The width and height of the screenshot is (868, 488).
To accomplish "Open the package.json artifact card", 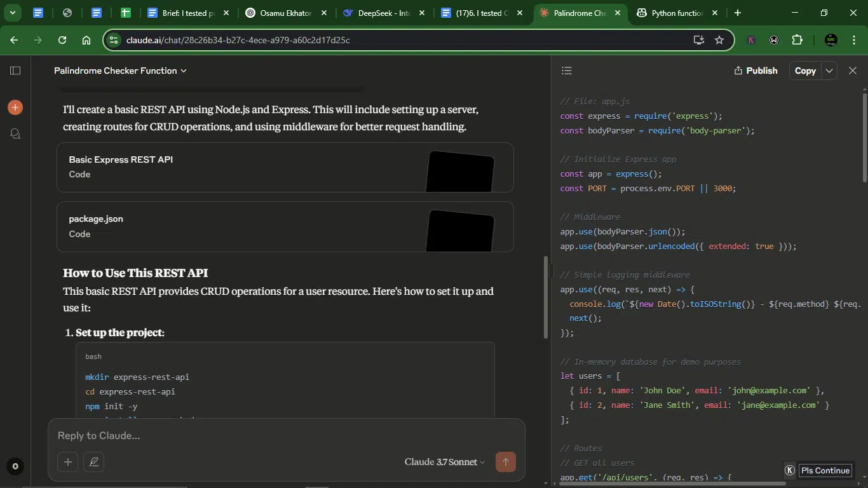I will (x=285, y=227).
